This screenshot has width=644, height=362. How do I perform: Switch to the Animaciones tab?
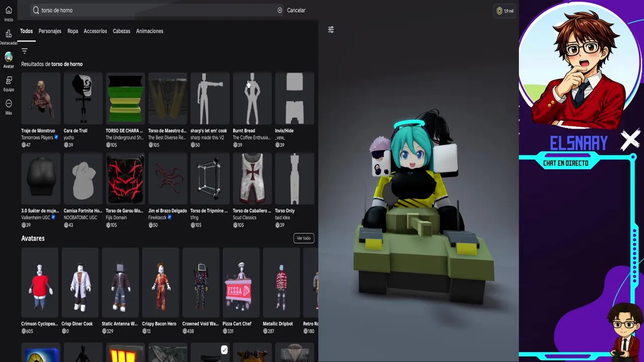click(149, 31)
